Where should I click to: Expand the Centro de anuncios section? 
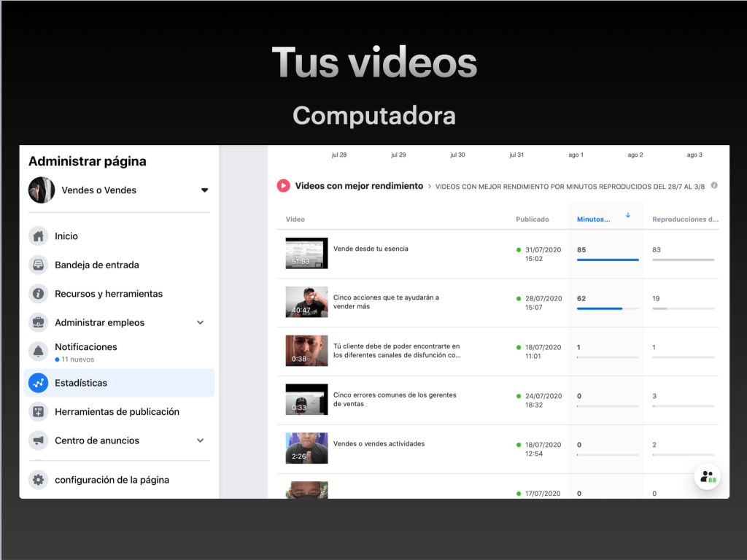click(x=201, y=440)
